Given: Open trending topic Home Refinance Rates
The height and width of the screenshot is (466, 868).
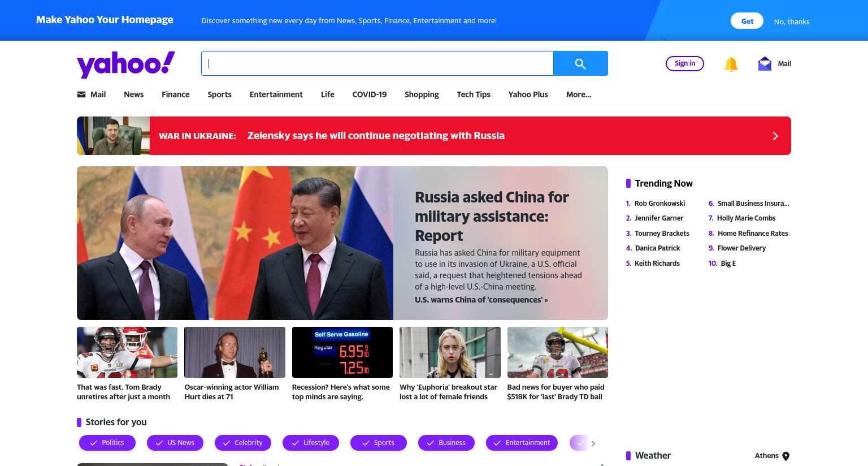Looking at the screenshot, I should (x=753, y=234).
